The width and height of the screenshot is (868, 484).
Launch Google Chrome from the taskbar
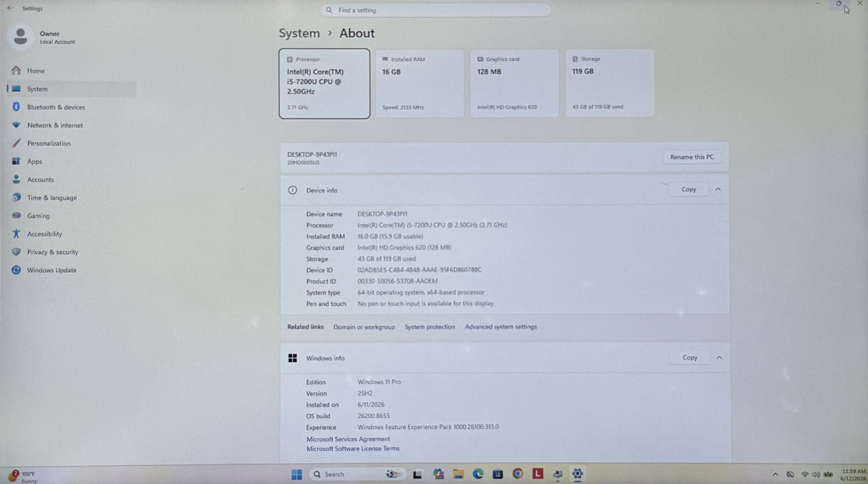518,474
